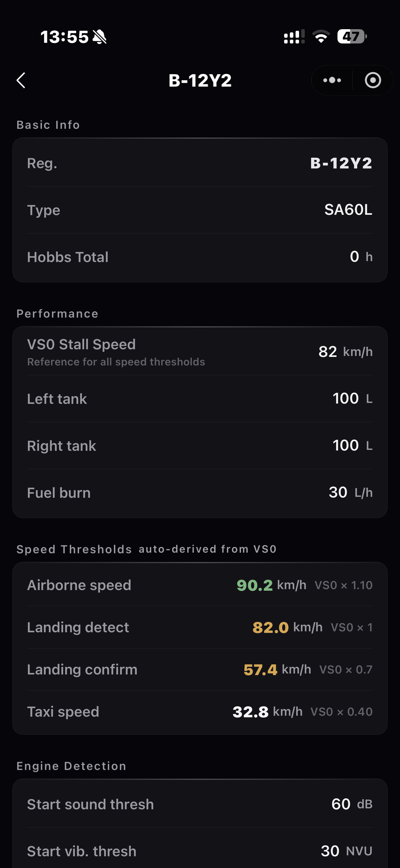400x868 pixels.
Task: Tap the 13:55 clock in status bar
Action: pos(64,37)
